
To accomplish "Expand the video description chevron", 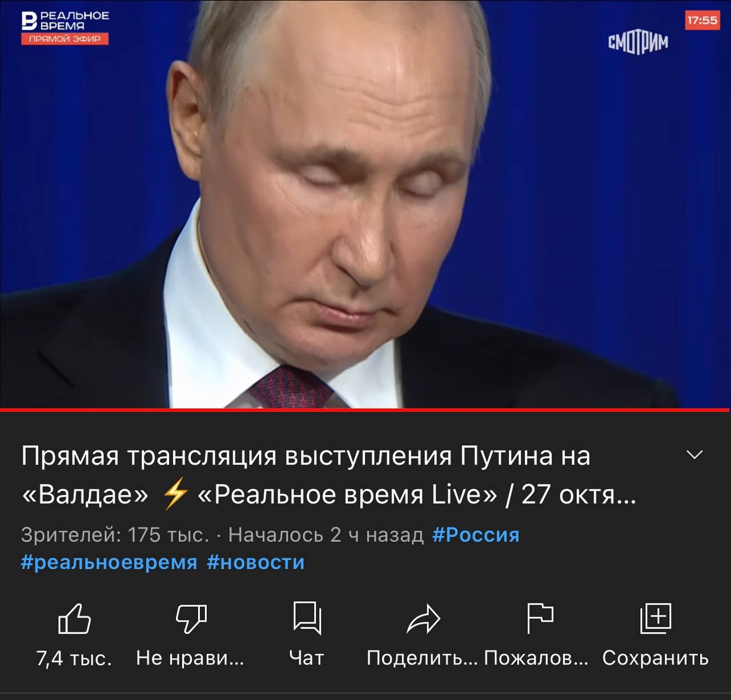I will pyautogui.click(x=694, y=455).
